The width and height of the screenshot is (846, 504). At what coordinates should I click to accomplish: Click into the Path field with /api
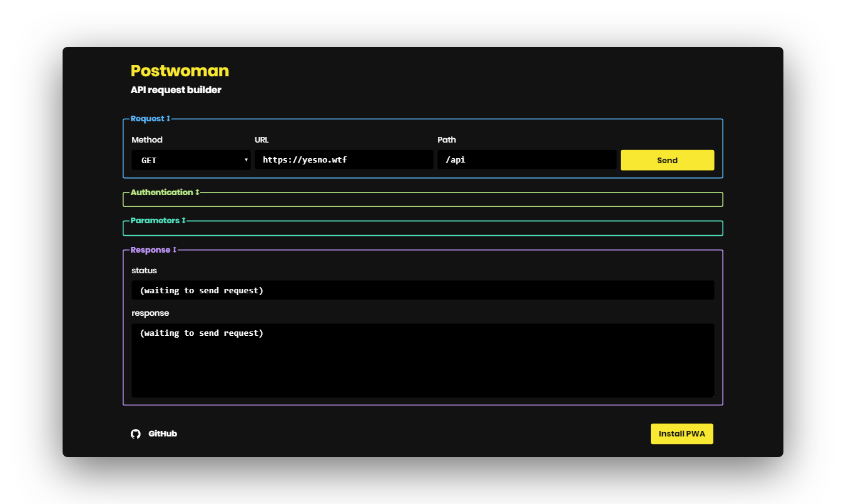(x=526, y=160)
